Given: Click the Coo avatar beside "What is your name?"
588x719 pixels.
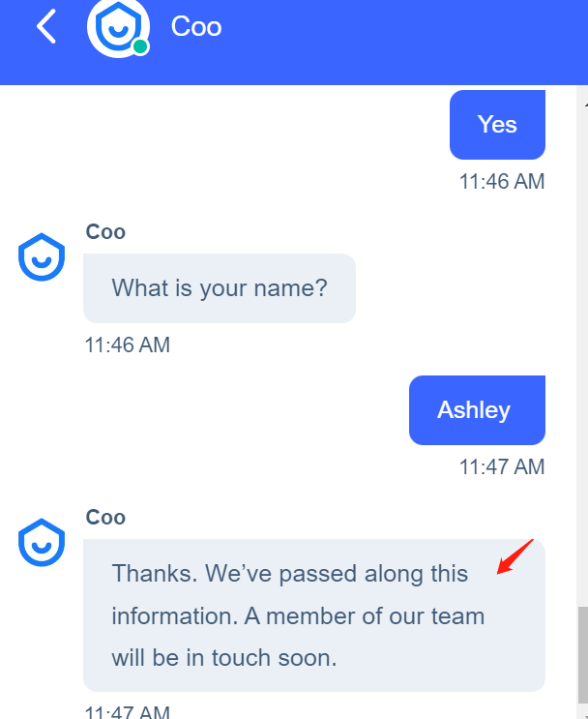Looking at the screenshot, I should pyautogui.click(x=42, y=258).
